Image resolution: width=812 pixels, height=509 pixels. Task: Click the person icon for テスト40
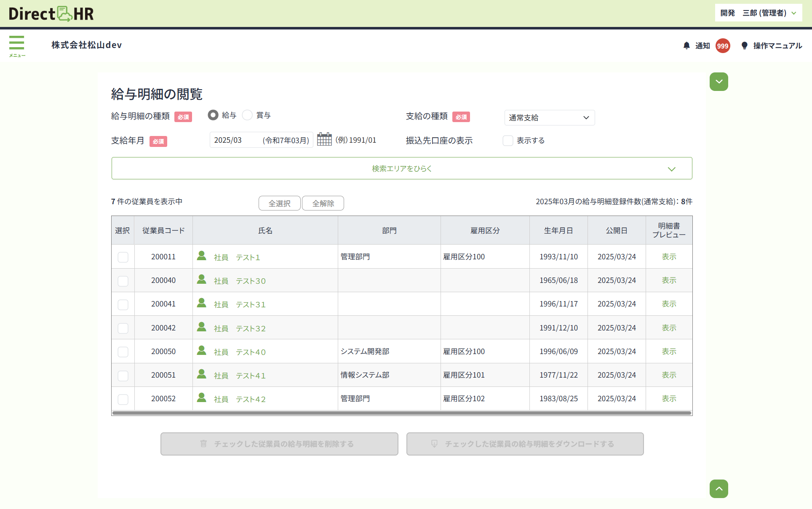point(202,351)
